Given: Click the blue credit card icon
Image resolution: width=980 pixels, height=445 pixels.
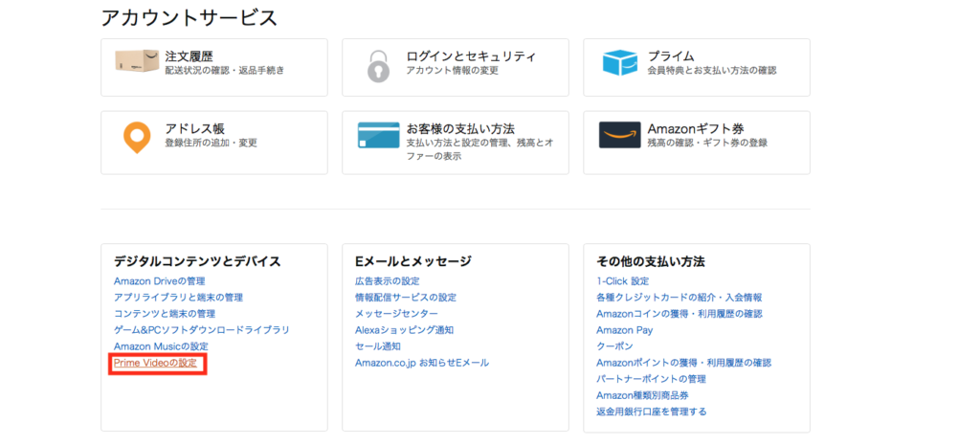Looking at the screenshot, I should tap(378, 135).
